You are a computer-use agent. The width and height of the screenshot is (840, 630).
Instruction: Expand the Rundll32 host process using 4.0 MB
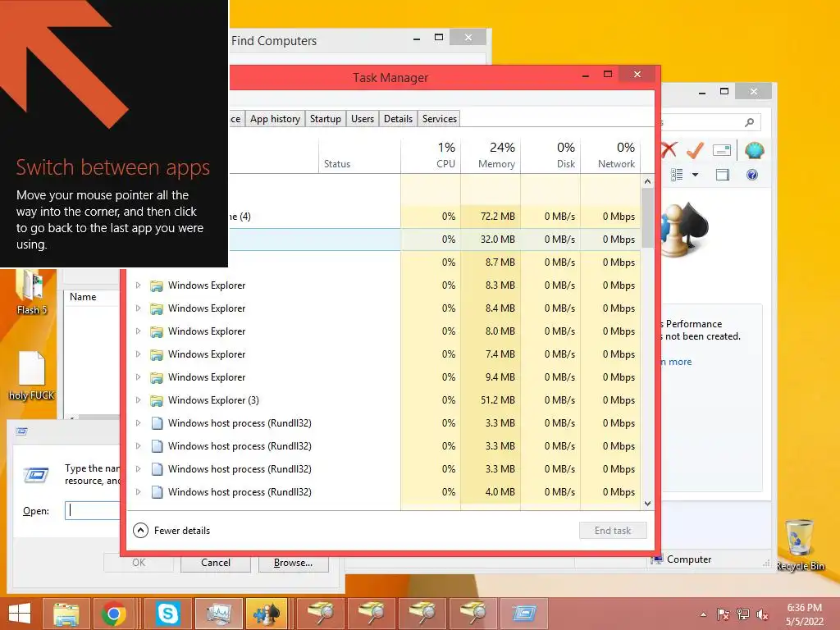[138, 492]
